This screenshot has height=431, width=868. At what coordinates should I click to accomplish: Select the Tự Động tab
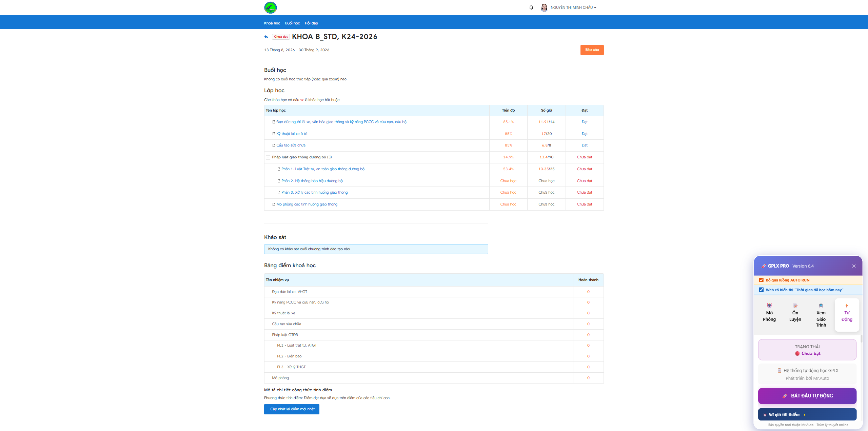click(x=847, y=315)
